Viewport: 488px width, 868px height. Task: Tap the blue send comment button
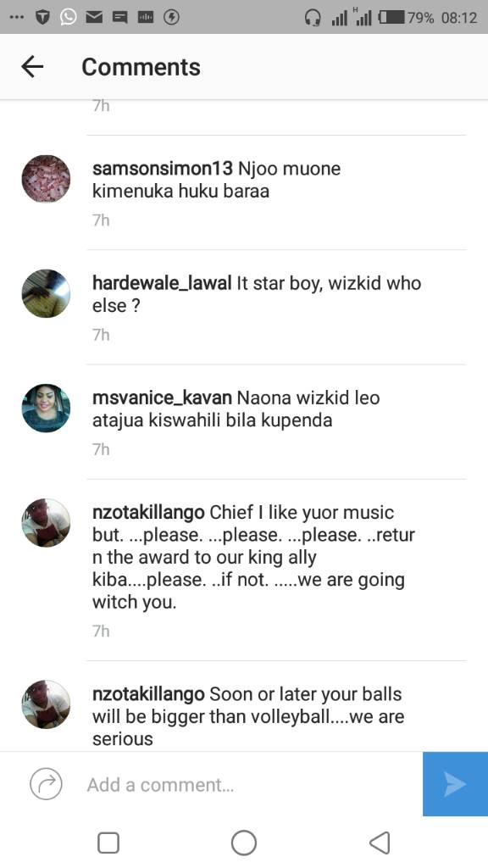[x=455, y=784]
